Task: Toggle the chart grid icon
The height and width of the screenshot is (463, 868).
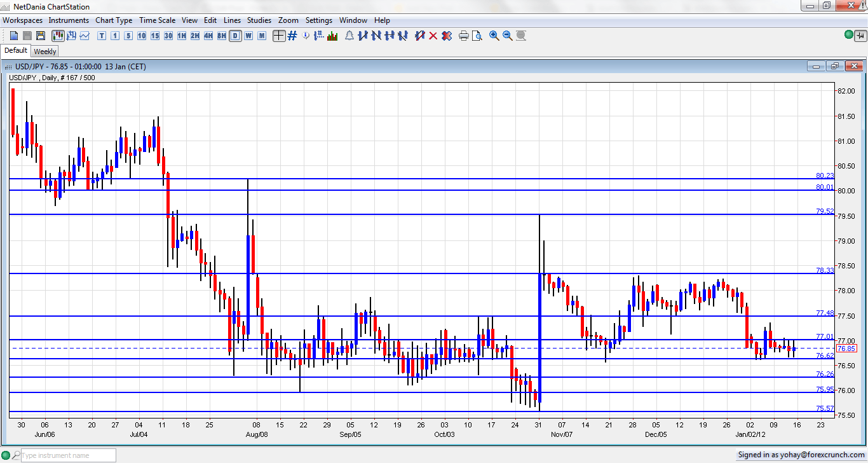Action: [292, 36]
